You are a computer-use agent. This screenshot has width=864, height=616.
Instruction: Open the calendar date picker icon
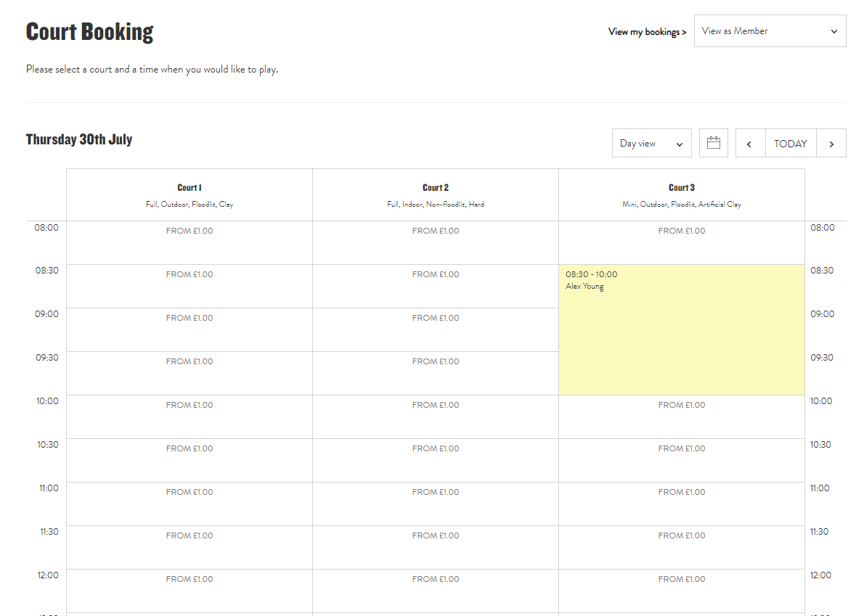click(713, 143)
